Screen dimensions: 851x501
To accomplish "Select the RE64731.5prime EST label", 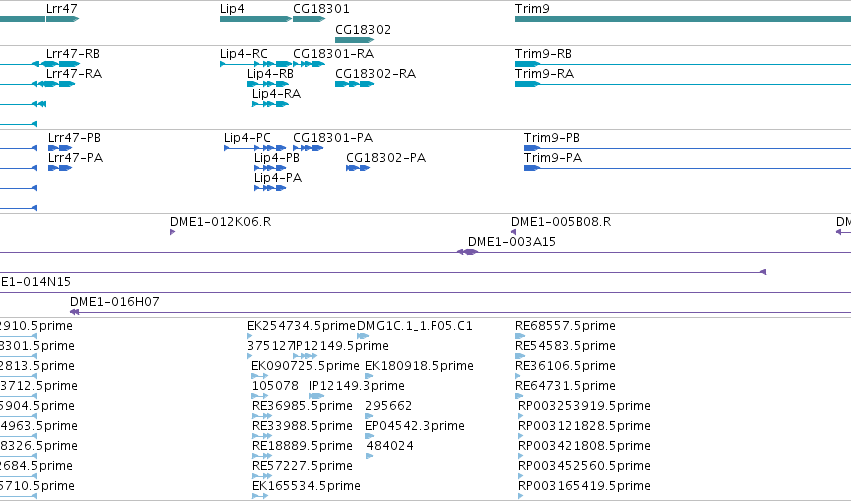I will tap(565, 386).
